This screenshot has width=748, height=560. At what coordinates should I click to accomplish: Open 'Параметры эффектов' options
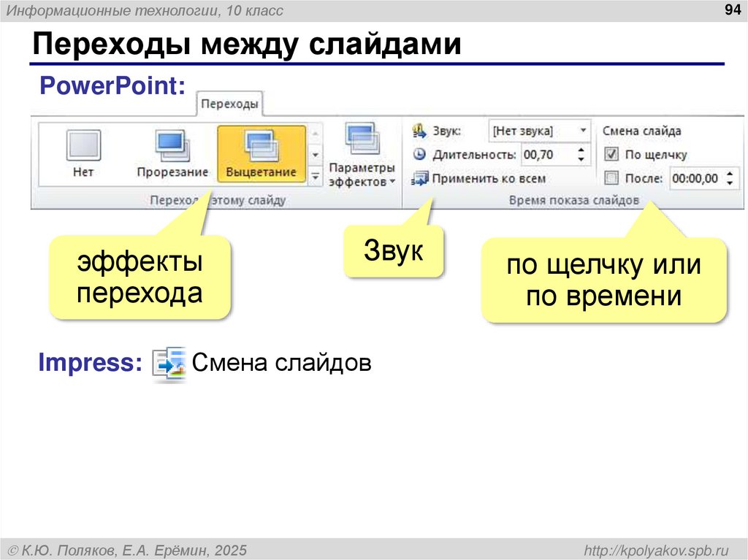362,155
